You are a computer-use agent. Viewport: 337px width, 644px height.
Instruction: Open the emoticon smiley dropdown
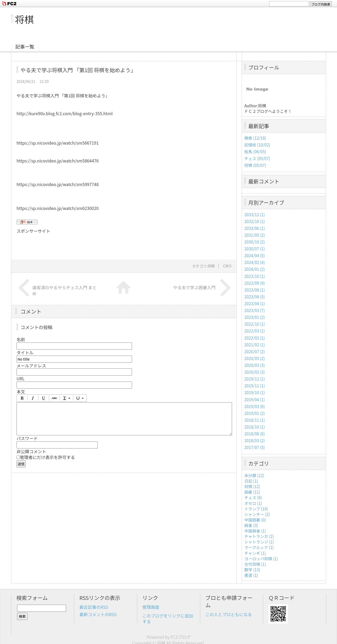coord(80,398)
